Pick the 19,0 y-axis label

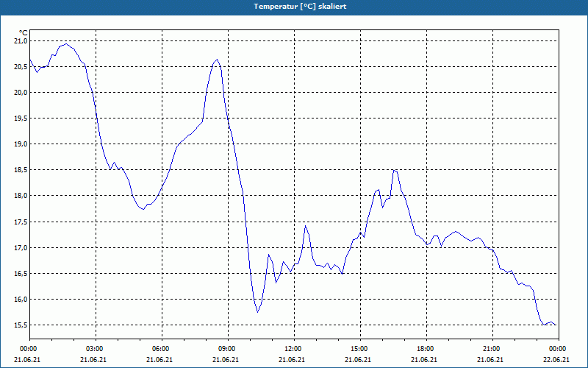pos(21,144)
